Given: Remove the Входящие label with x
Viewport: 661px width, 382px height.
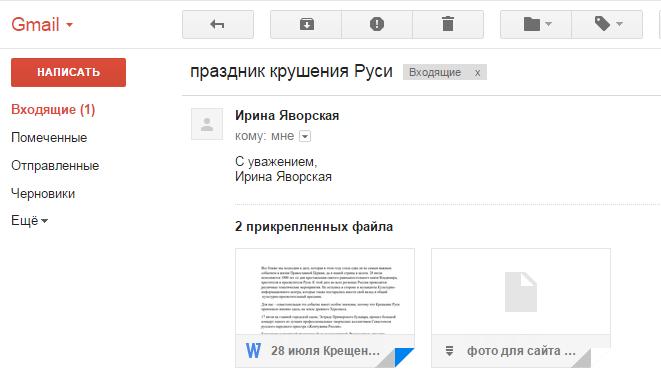Looking at the screenshot, I should click(x=477, y=73).
